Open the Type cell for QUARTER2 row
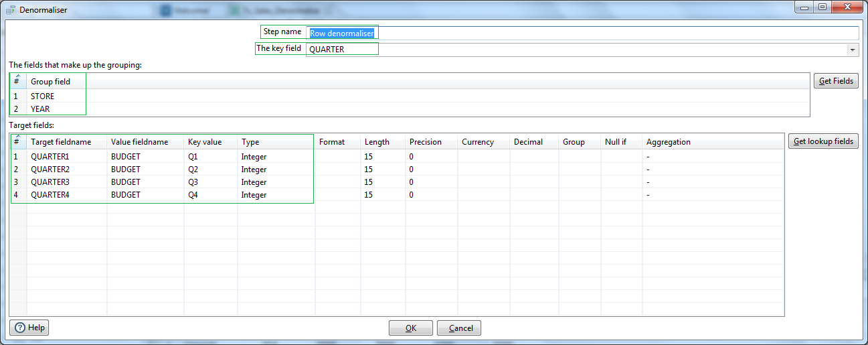 tap(254, 169)
